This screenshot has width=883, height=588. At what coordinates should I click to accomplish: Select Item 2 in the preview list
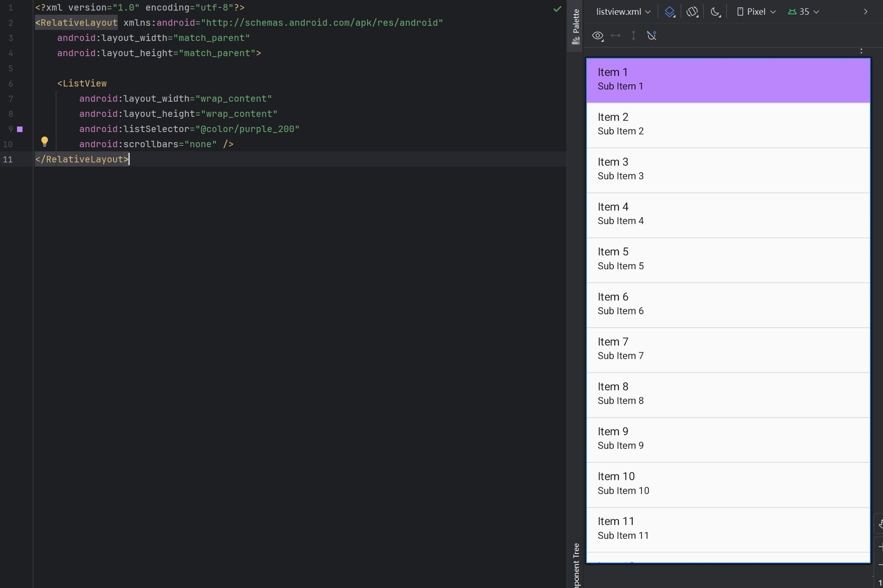(728, 125)
